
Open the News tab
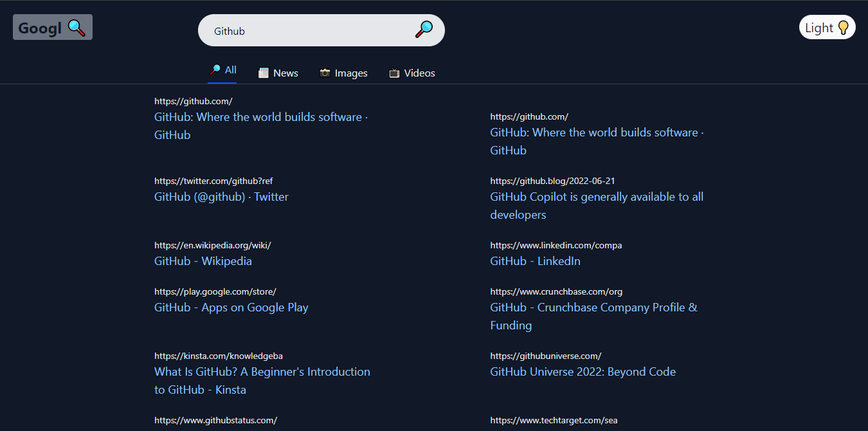(278, 73)
